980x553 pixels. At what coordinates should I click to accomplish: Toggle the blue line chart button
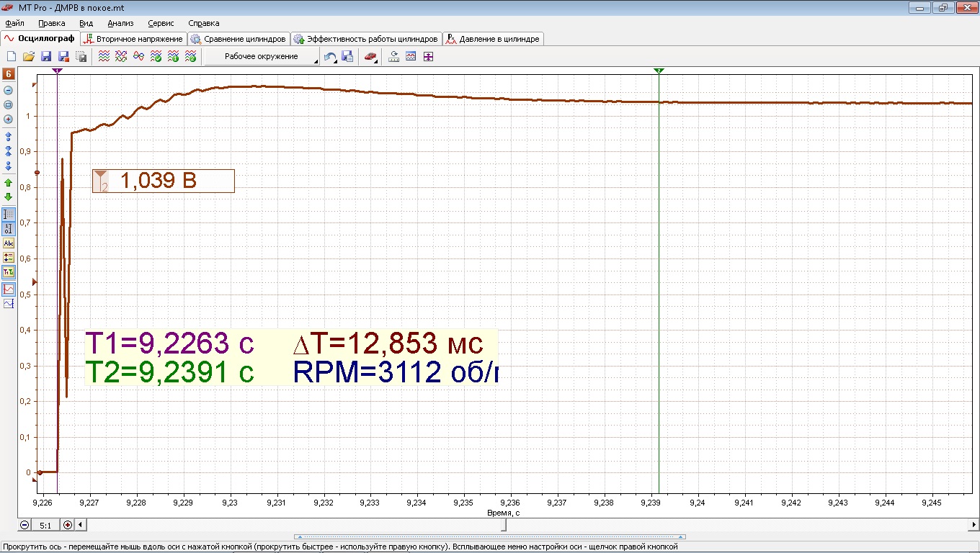click(9, 304)
